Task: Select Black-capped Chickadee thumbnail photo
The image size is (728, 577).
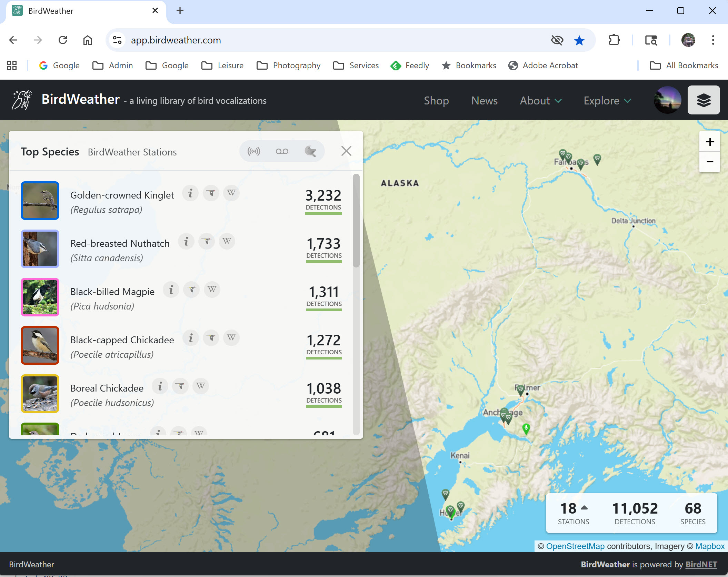Action: [x=40, y=345]
